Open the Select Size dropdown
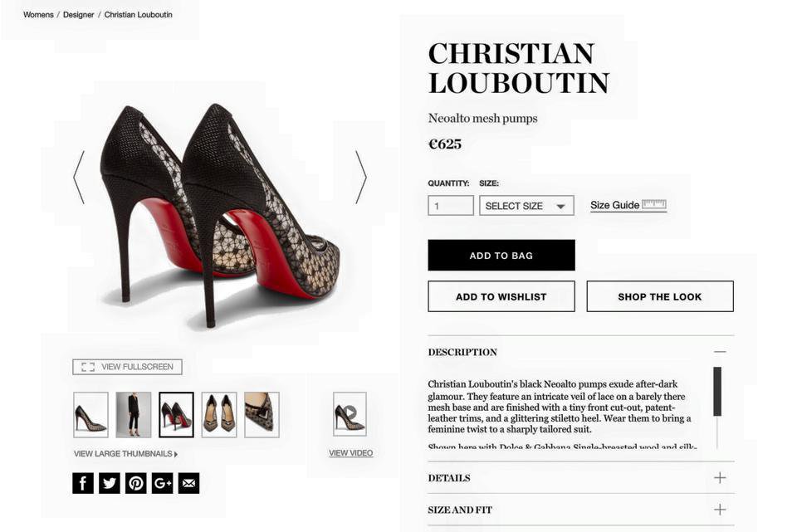This screenshot has width=797, height=532. pos(526,206)
